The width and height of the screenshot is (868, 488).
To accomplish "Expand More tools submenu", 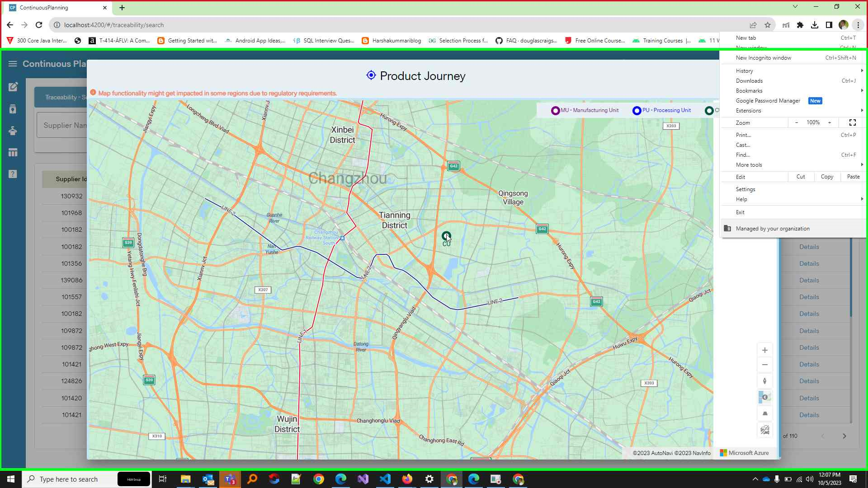I will [793, 165].
